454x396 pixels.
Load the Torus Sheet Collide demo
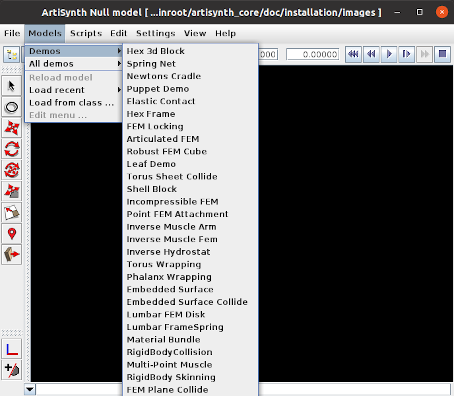pos(191,176)
